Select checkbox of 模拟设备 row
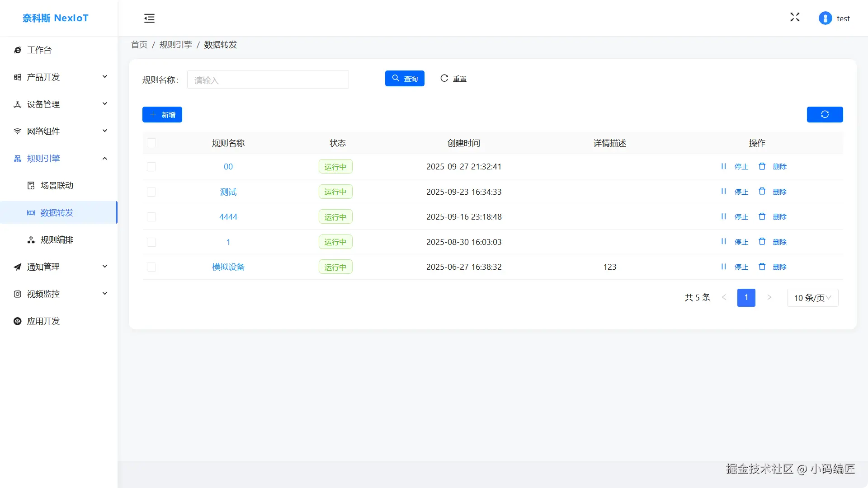The image size is (868, 488). 151,267
